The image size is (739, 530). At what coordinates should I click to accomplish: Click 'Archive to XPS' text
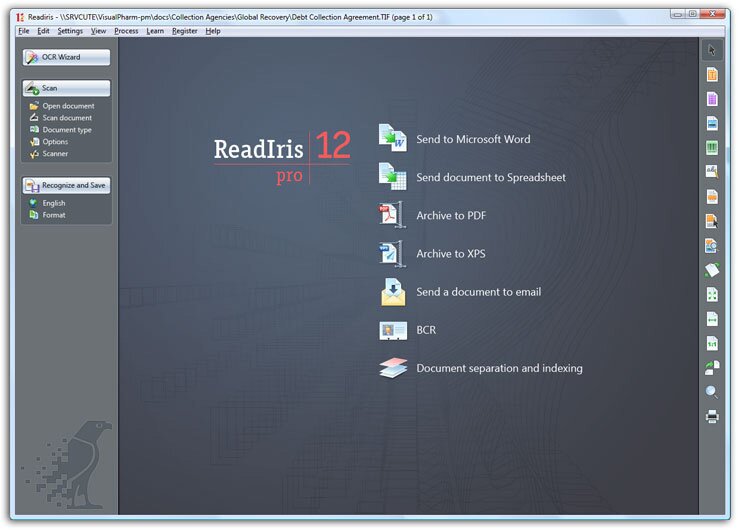point(451,254)
